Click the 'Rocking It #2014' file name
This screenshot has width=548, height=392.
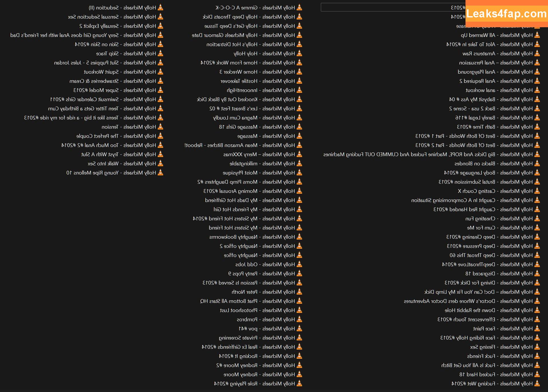tap(238, 356)
